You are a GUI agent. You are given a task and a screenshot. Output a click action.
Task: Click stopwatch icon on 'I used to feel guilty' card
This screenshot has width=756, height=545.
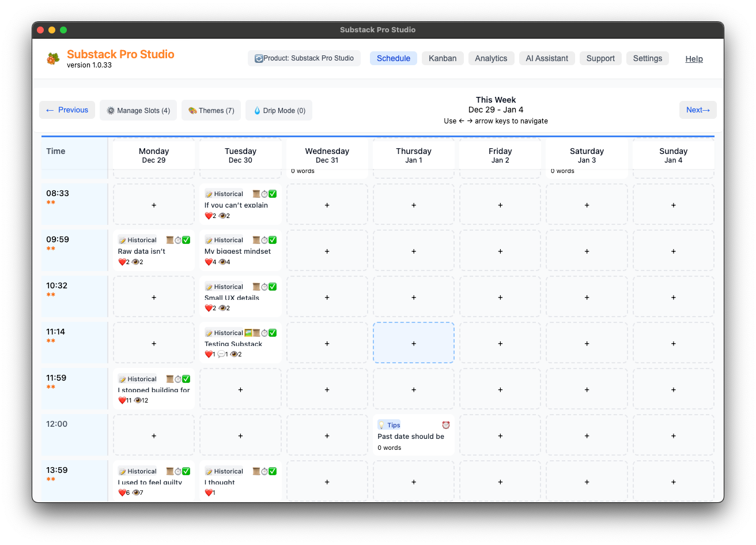(178, 471)
